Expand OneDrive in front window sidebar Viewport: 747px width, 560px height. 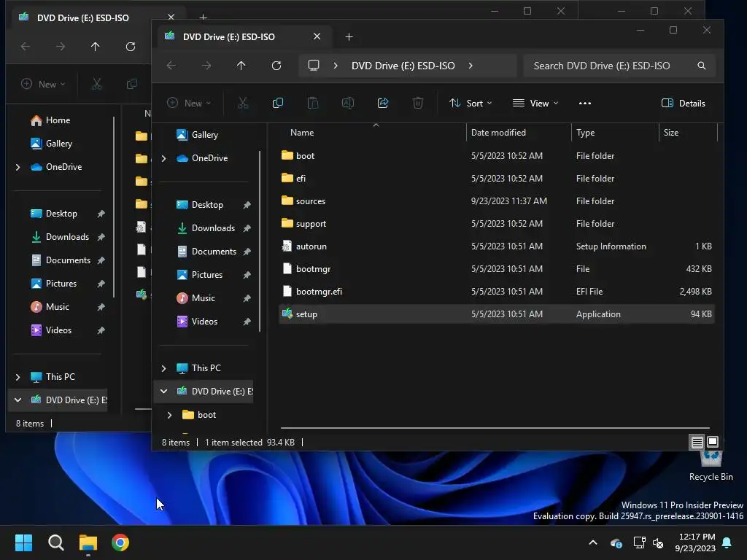[x=164, y=158]
